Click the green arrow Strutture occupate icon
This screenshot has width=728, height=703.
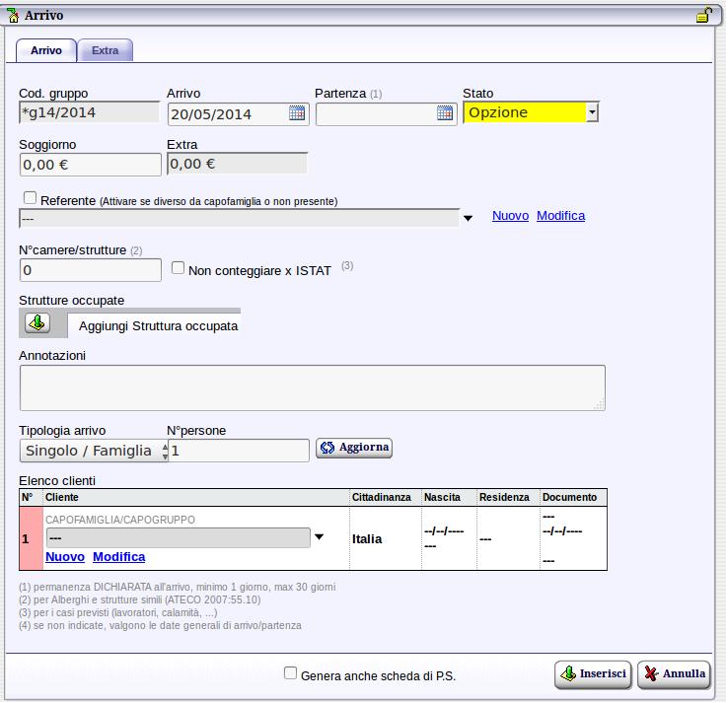36,323
